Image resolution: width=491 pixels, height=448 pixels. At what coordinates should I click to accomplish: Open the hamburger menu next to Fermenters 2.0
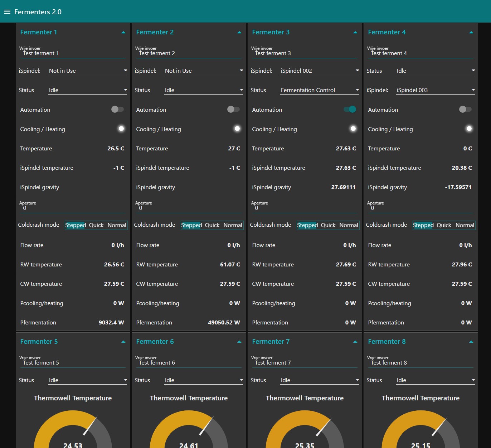coord(7,12)
